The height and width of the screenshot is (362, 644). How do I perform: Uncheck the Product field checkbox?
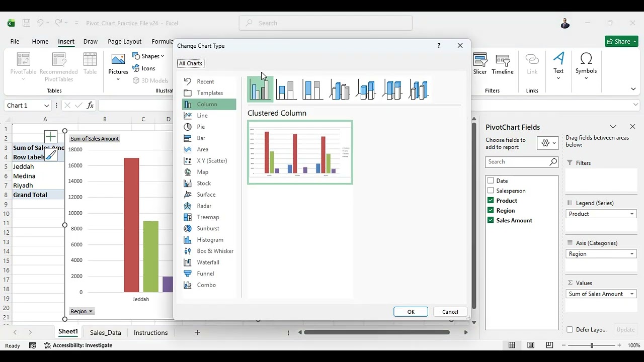pyautogui.click(x=491, y=201)
